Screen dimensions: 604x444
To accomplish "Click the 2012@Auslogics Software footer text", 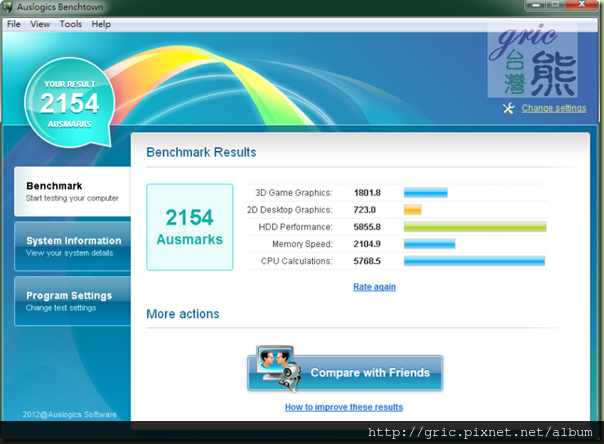I will coord(70,415).
